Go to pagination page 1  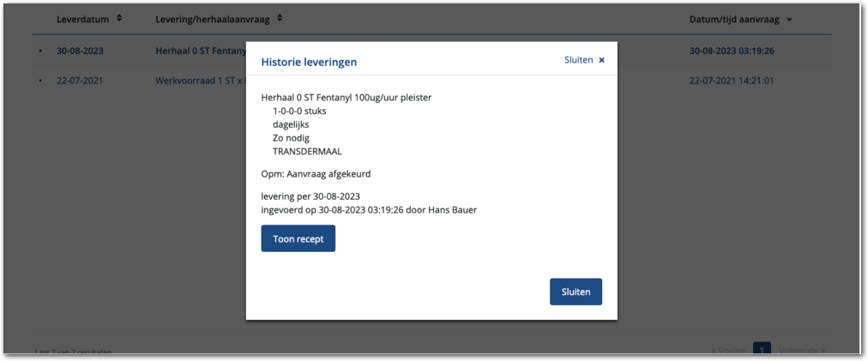[x=762, y=349]
